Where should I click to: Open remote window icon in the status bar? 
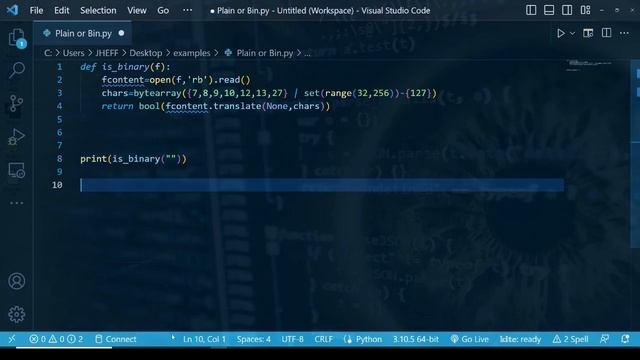[x=11, y=339]
